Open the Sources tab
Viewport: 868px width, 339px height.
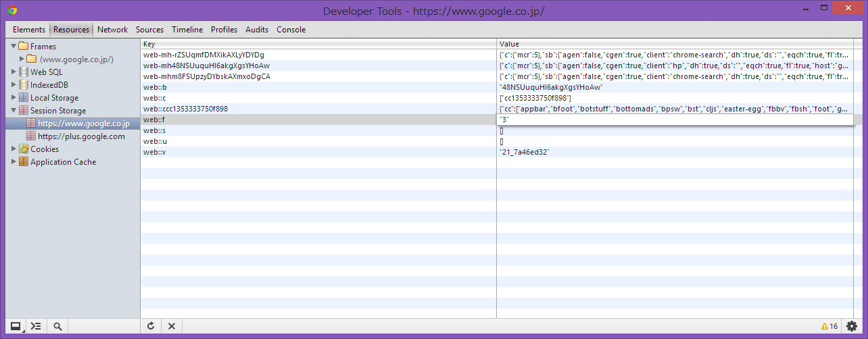[149, 30]
